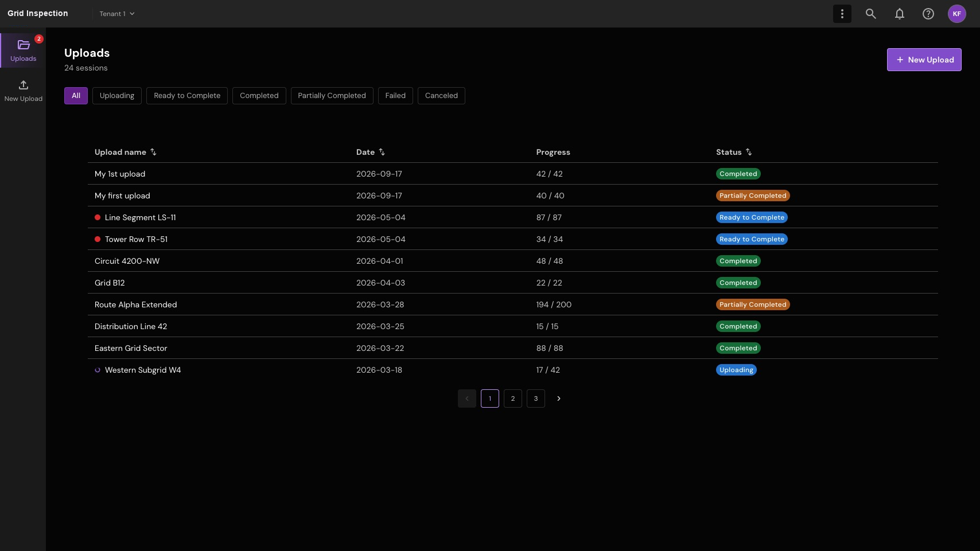The width and height of the screenshot is (980, 551).
Task: Open Circuit 4200-NW upload
Action: pos(512,261)
